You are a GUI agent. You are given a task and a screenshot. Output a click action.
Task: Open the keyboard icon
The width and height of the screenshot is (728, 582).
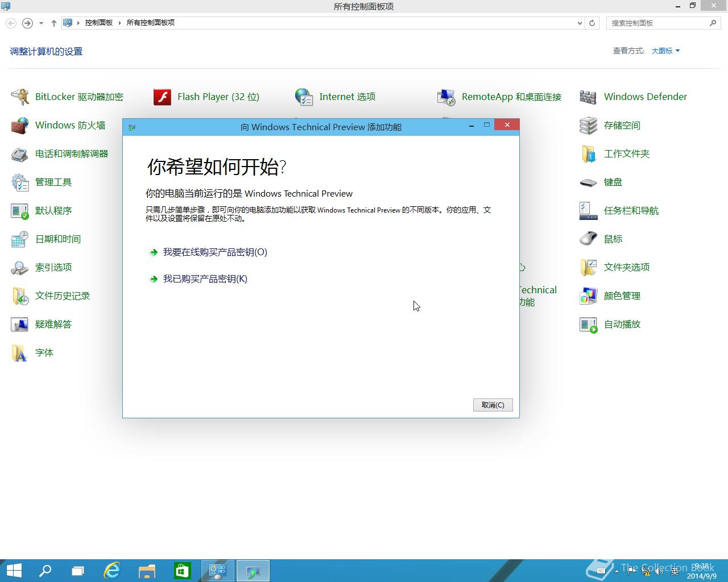[x=589, y=182]
